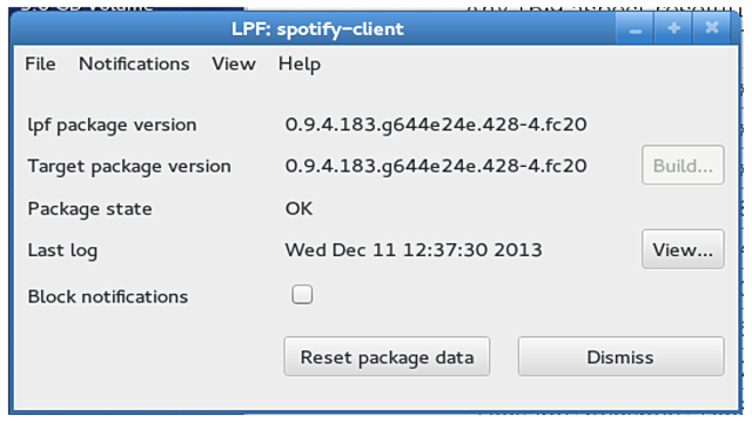The image size is (752, 423).
Task: Maximize the LPF window with plus icon
Action: pyautogui.click(x=673, y=29)
